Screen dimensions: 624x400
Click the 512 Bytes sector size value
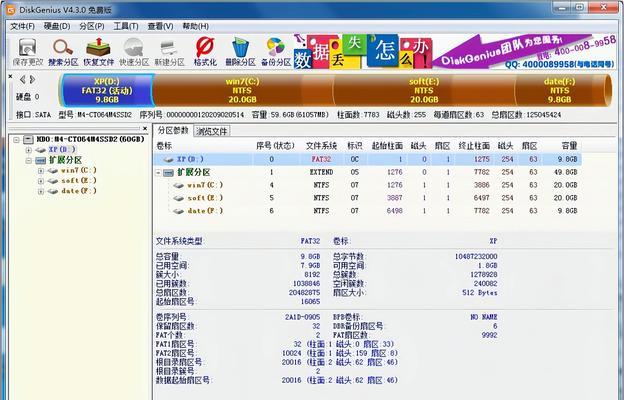(x=480, y=293)
